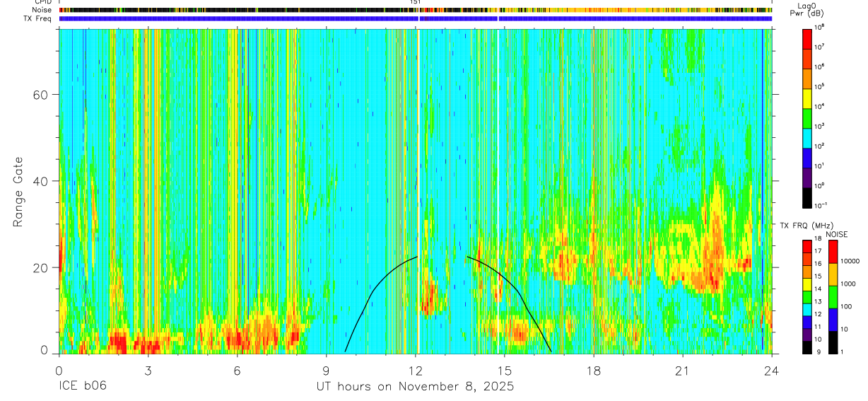The width and height of the screenshot is (868, 401).
Task: Click the '100' label on NOISE legend
Action: [x=847, y=307]
